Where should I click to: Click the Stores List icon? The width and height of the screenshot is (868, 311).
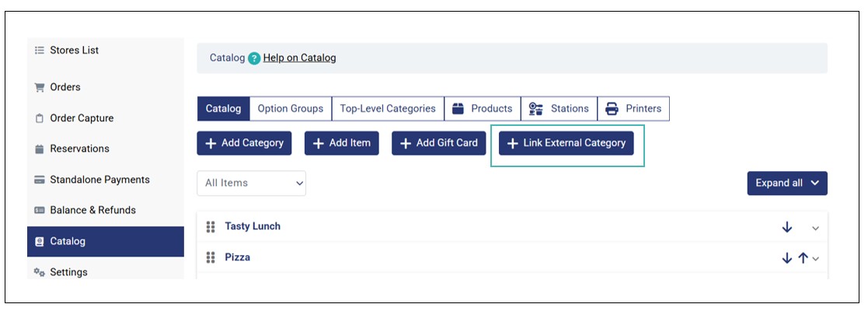(x=39, y=51)
